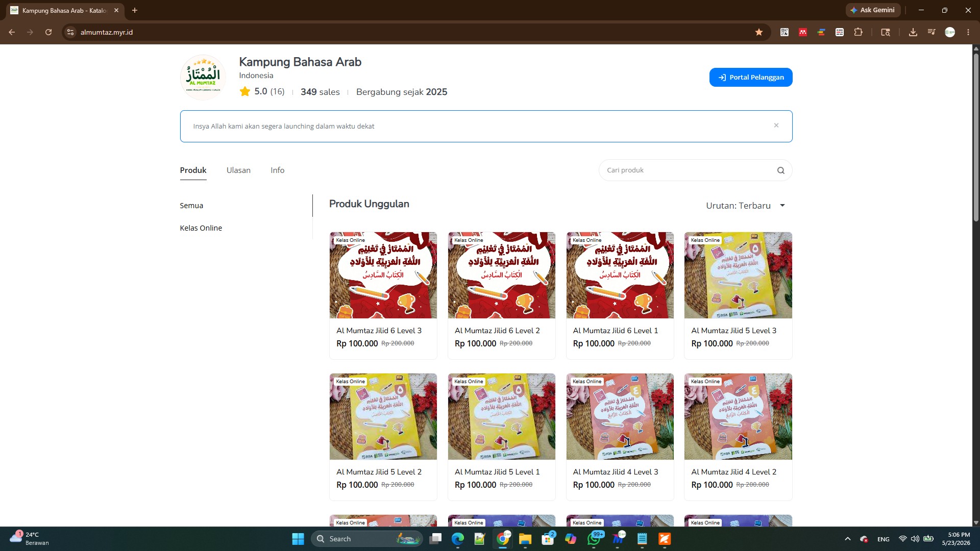Click the product search magnifier icon
Screen dimensions: 980x551
pyautogui.click(x=781, y=170)
